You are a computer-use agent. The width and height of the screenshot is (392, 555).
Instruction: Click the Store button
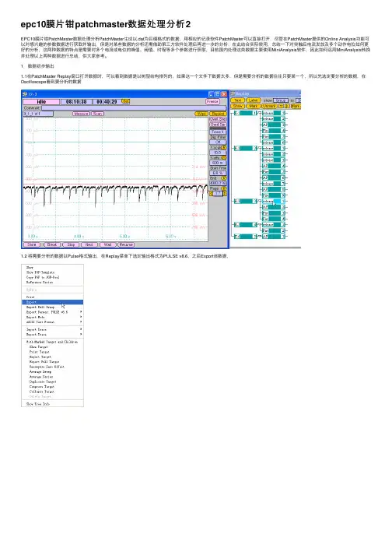tap(32, 244)
